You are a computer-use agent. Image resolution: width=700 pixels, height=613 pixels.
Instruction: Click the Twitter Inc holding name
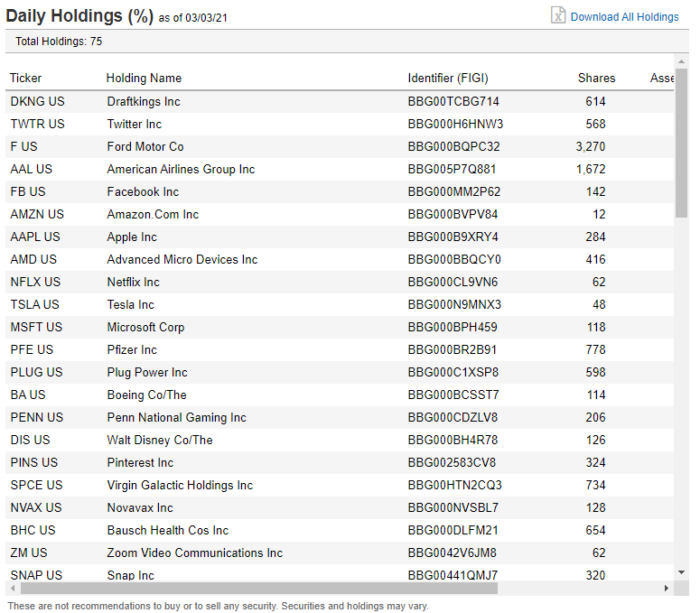tap(134, 124)
